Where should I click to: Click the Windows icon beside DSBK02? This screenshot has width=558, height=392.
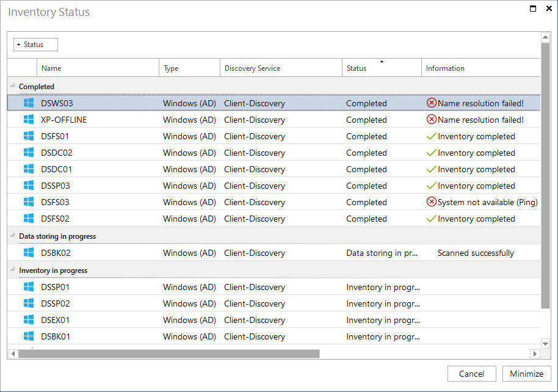29,252
